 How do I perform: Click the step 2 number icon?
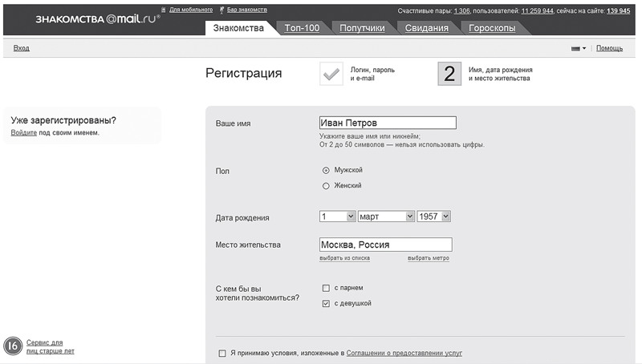[449, 74]
